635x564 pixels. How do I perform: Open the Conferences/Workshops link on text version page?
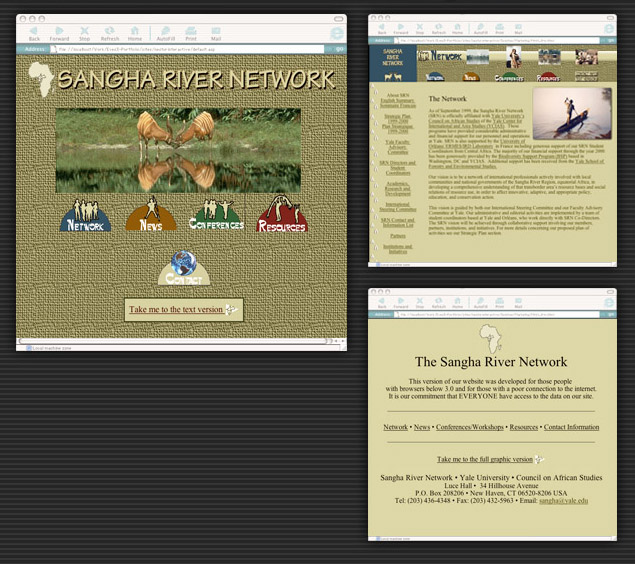[470, 427]
